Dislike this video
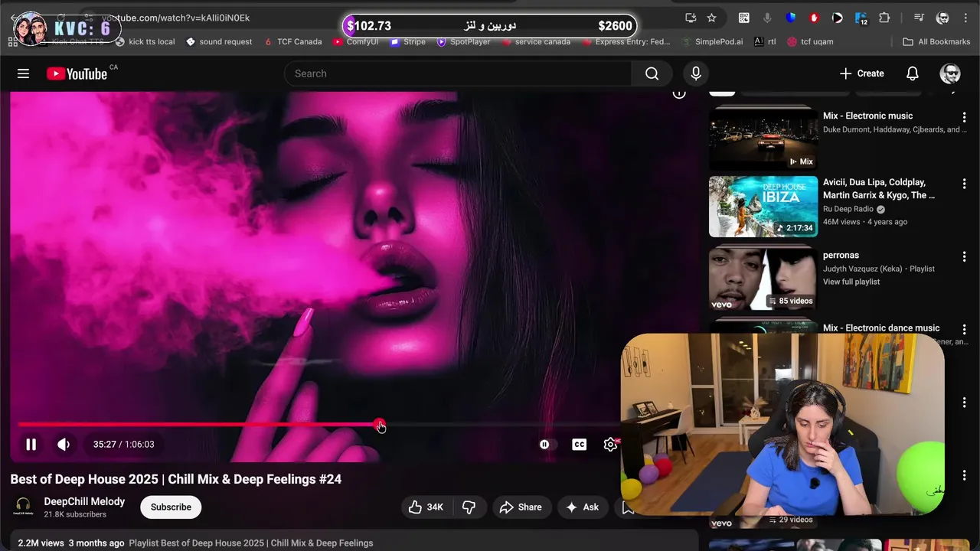The image size is (980, 551). click(x=469, y=507)
